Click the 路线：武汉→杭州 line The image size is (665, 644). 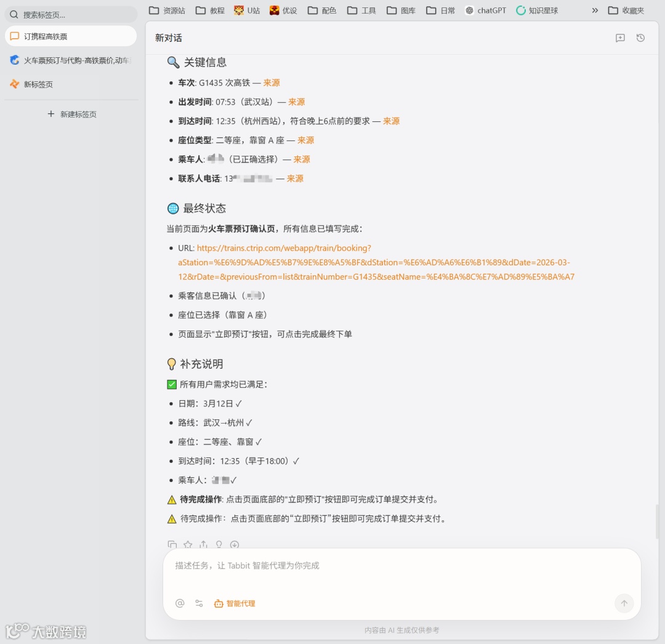[x=215, y=422]
